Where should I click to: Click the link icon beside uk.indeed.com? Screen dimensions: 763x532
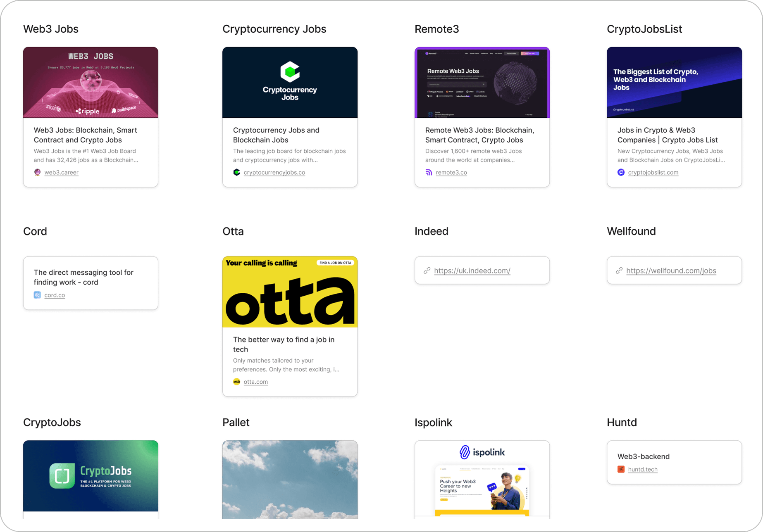(427, 271)
